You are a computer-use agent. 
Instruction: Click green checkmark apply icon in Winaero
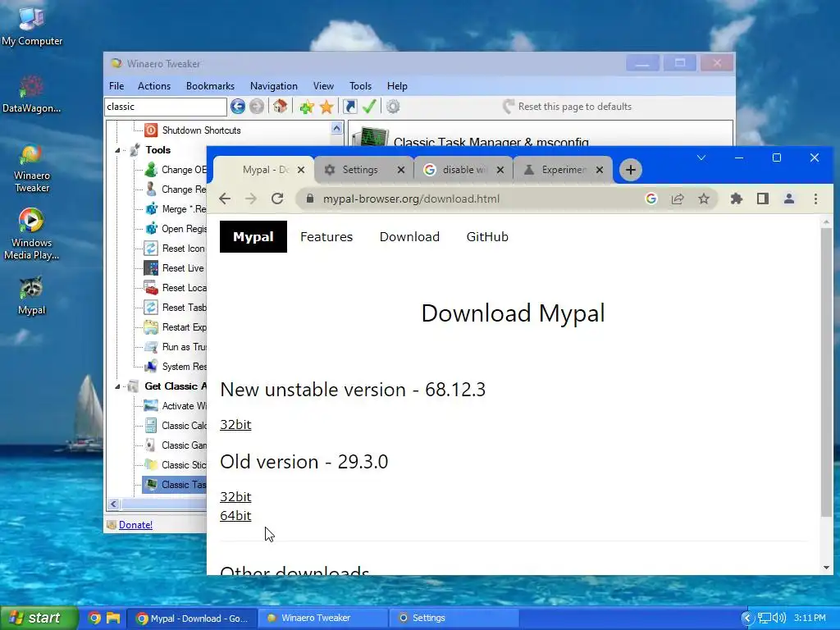[x=369, y=107]
